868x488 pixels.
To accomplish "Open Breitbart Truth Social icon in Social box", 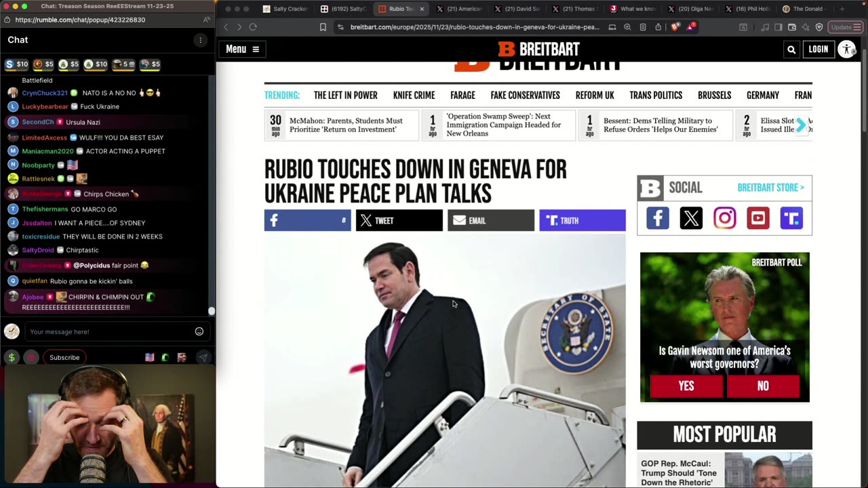I will click(791, 218).
